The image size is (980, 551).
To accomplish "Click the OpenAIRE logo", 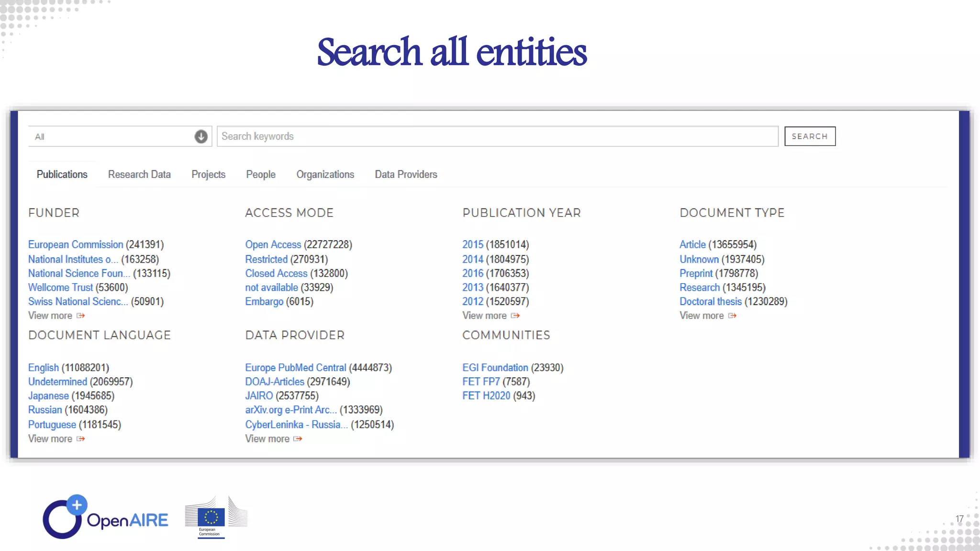I will [105, 517].
